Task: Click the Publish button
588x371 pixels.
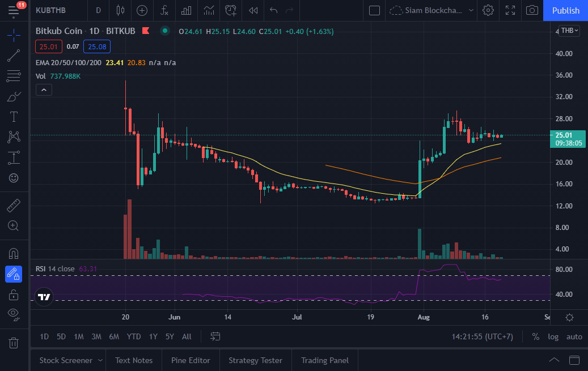Action: [x=565, y=11]
